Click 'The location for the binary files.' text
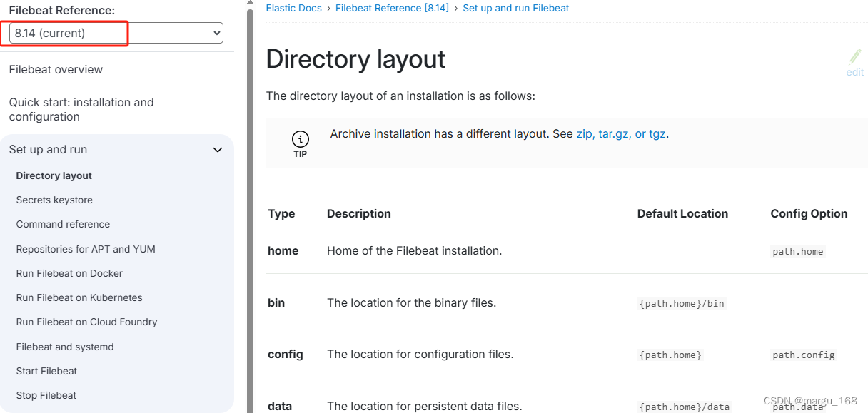 tap(411, 302)
